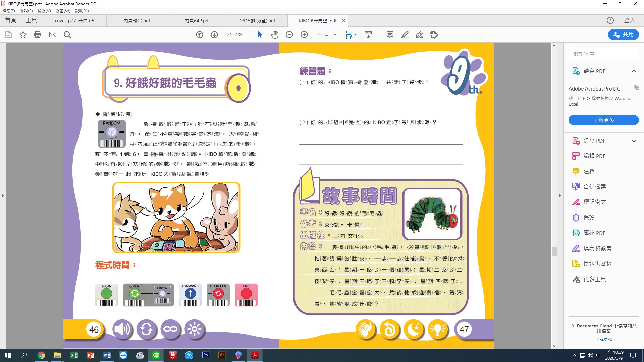The height and width of the screenshot is (362, 644).
Task: Open the 檢視 (View) menu
Action: tap(44, 11)
